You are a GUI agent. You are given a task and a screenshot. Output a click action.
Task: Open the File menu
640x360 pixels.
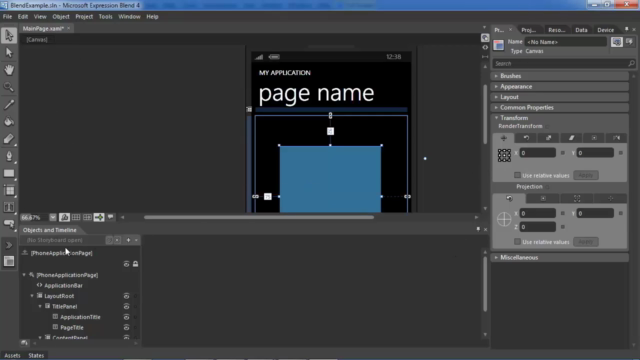[x=7, y=17]
